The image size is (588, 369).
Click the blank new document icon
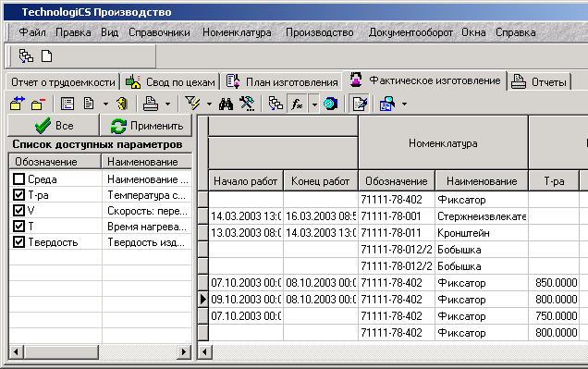(47, 56)
